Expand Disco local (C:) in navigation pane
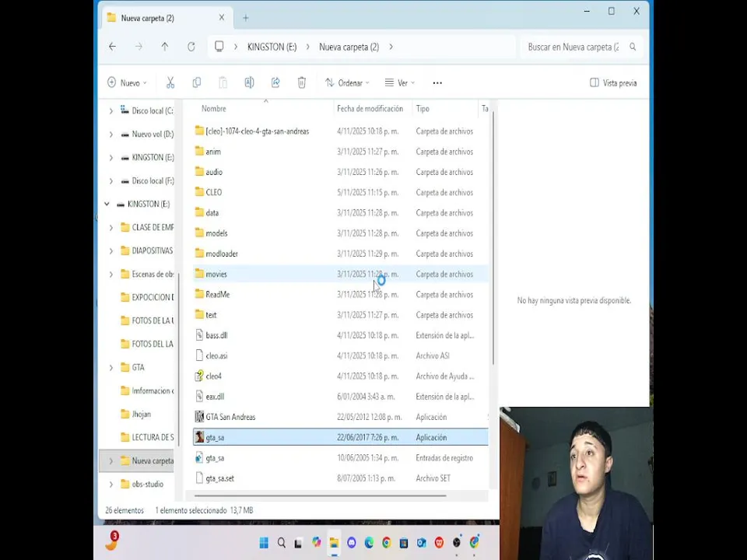The height and width of the screenshot is (560, 747). point(111,111)
